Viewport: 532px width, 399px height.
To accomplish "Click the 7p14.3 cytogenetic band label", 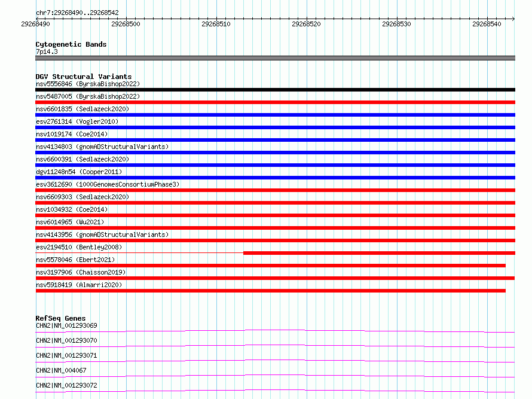I will [47, 51].
